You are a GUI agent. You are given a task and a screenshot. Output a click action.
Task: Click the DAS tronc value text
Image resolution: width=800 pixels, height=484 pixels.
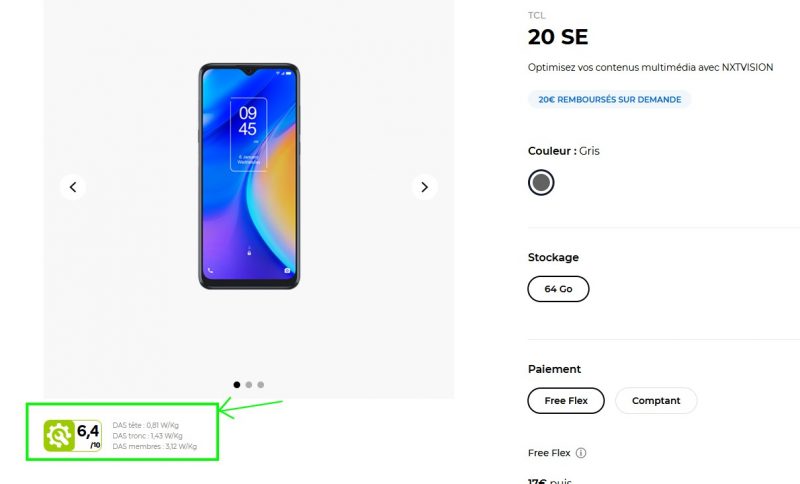[147, 436]
